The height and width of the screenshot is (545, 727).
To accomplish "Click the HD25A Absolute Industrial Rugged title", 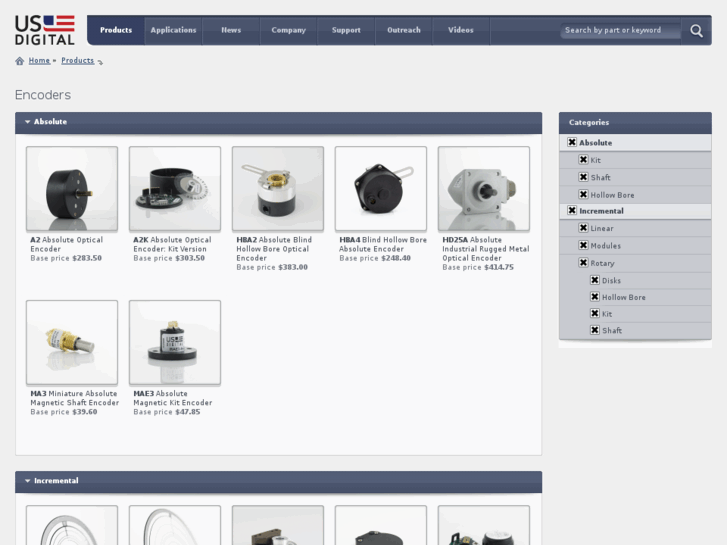I will pos(485,249).
